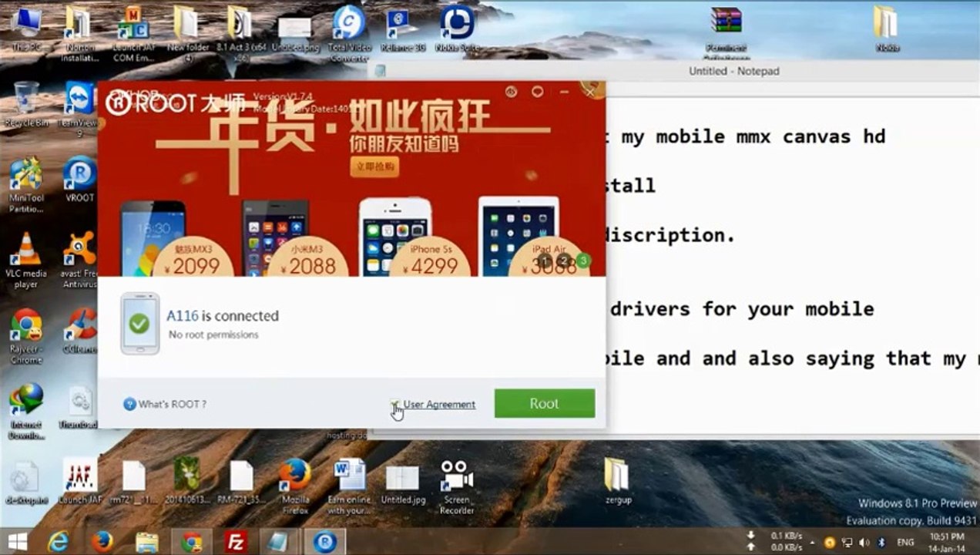The image size is (980, 555).
Task: Switch to banner slide 1 indicator
Action: pyautogui.click(x=545, y=261)
